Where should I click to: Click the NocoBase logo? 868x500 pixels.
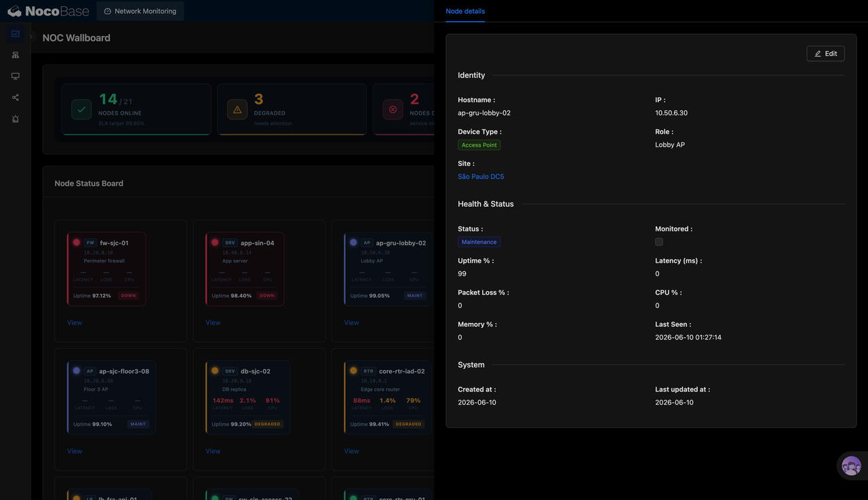pyautogui.click(x=48, y=11)
